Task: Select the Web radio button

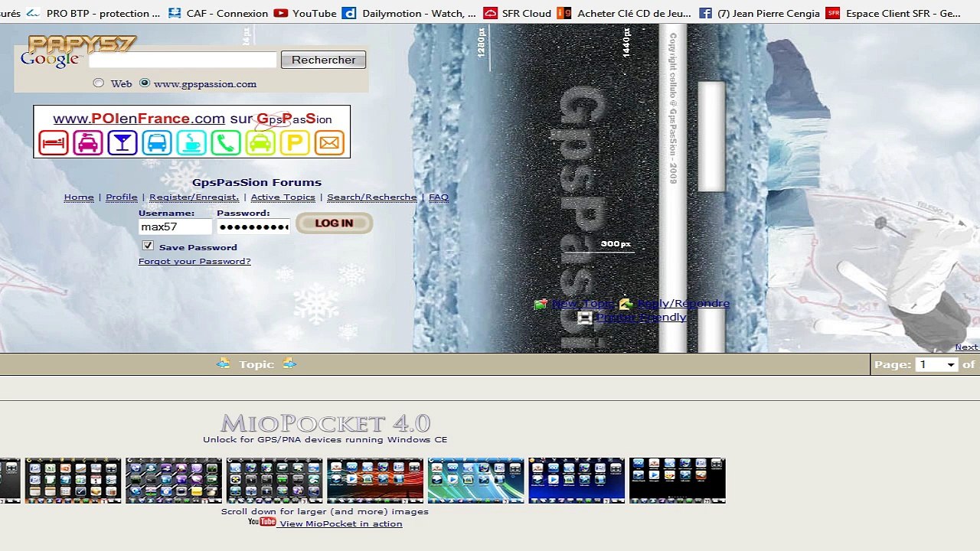Action: pyautogui.click(x=99, y=83)
